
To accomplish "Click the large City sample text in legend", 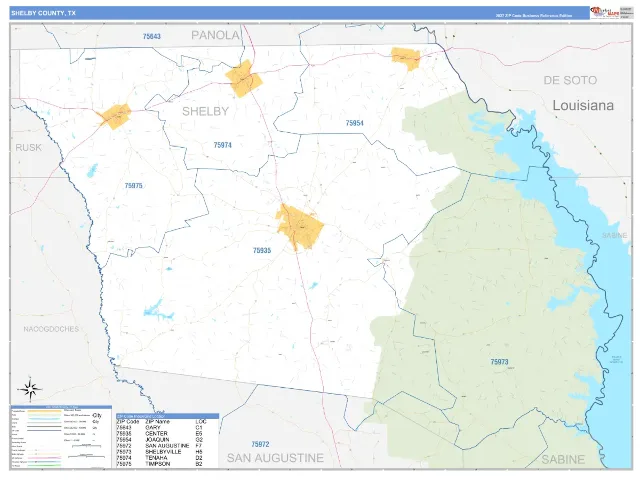I will pyautogui.click(x=97, y=415).
